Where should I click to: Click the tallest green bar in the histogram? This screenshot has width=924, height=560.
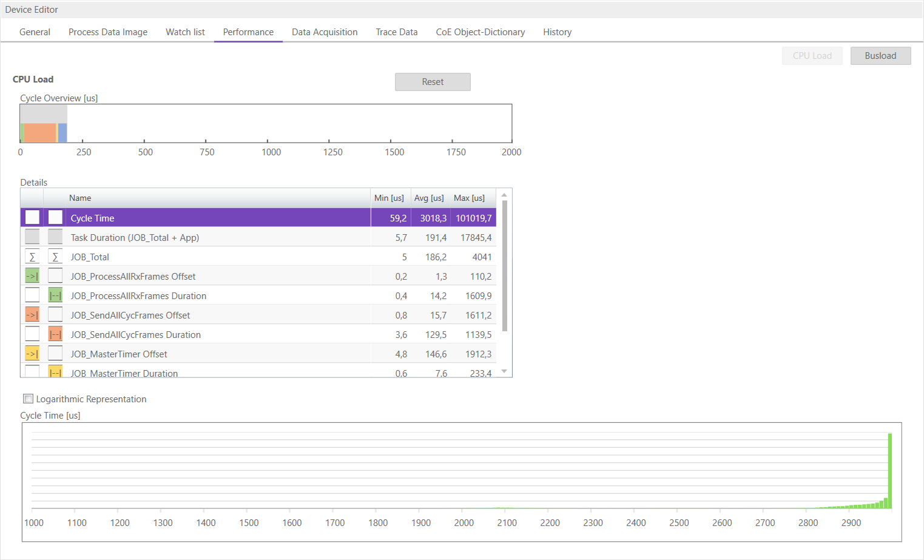(890, 470)
